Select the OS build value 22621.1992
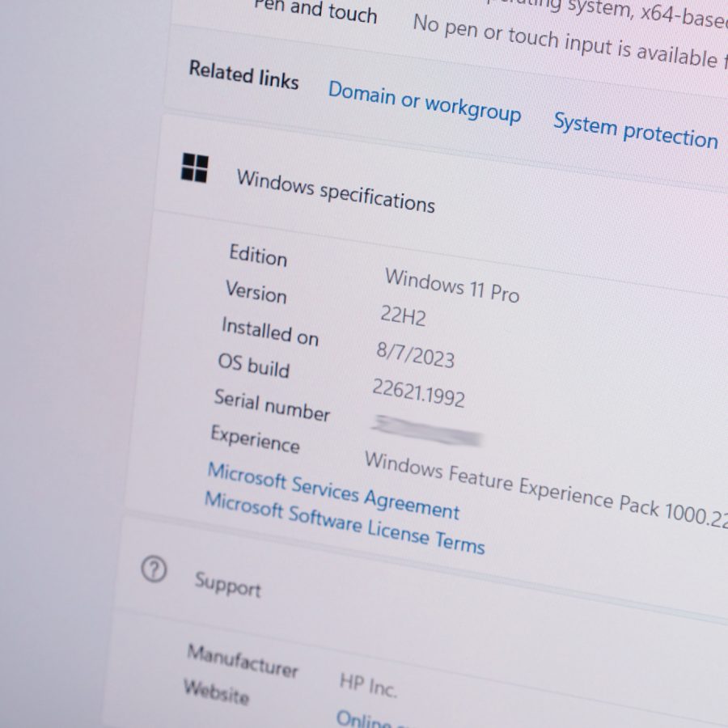728x728 pixels. click(x=418, y=393)
